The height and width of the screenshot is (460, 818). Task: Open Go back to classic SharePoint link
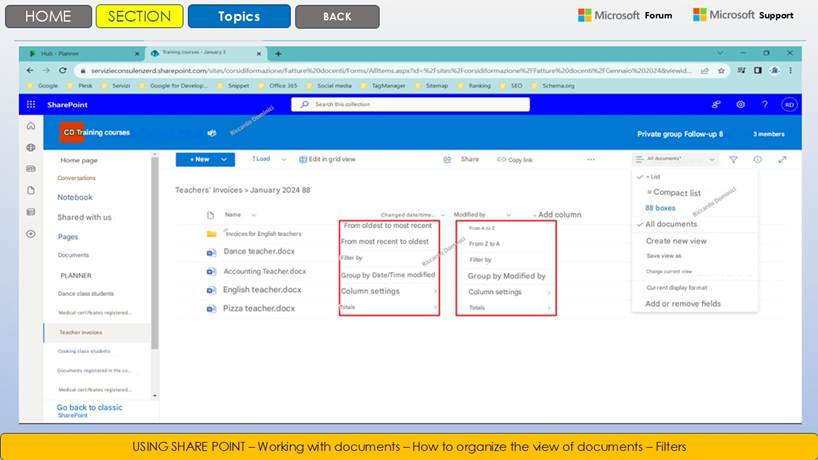(x=89, y=408)
